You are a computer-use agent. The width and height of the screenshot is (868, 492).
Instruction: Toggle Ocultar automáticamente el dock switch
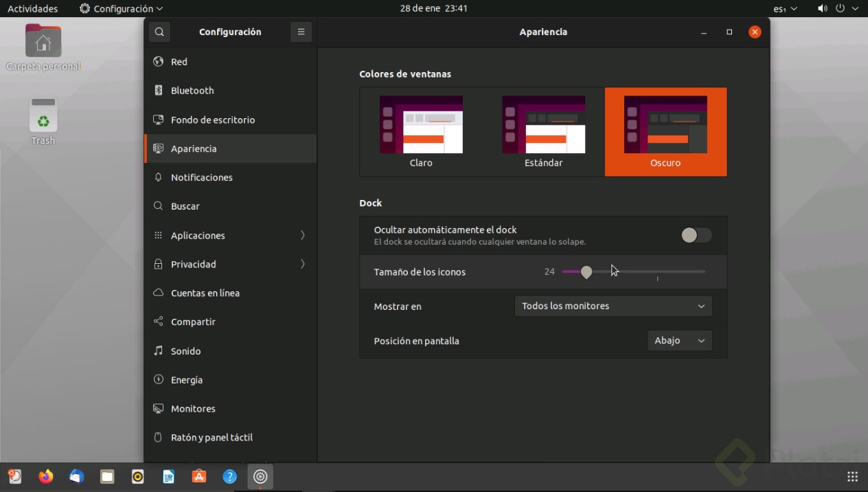coord(696,236)
